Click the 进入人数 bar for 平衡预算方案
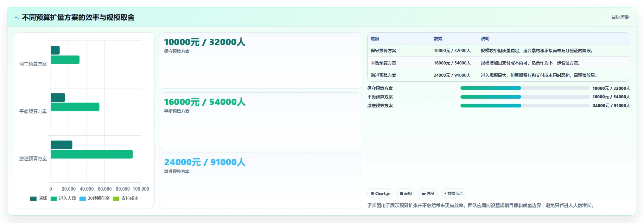 click(x=75, y=107)
